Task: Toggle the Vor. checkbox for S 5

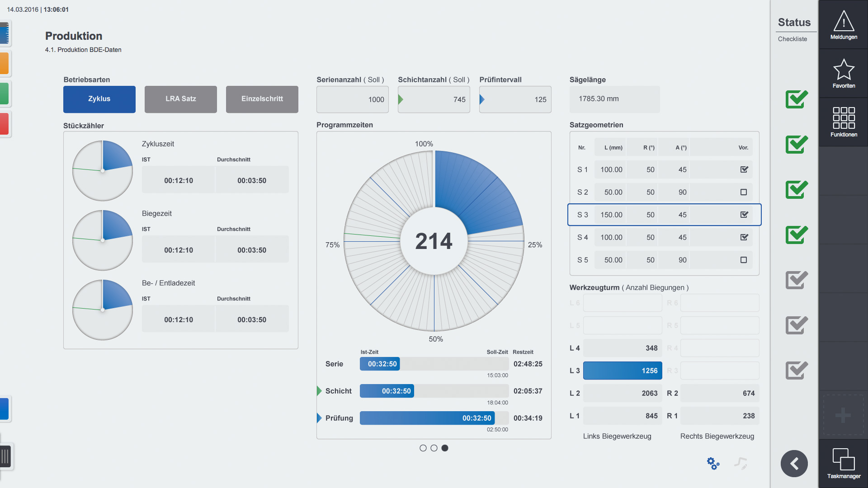Action: (x=744, y=260)
